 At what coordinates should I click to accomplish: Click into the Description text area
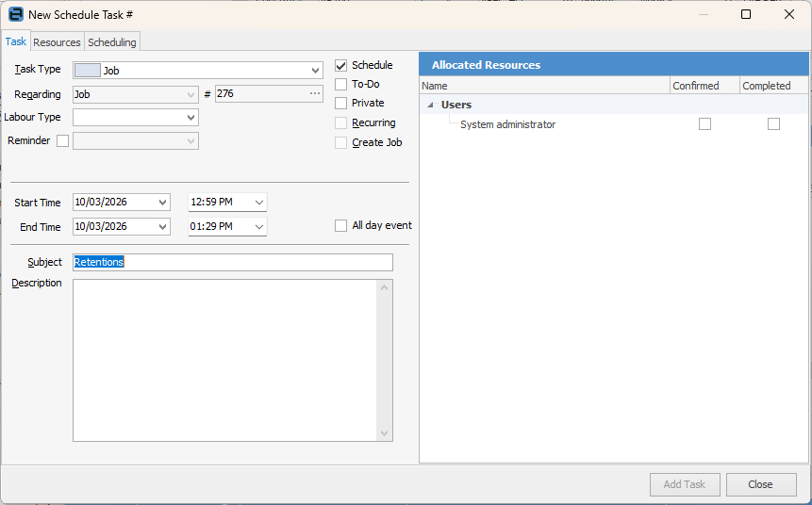(225, 360)
